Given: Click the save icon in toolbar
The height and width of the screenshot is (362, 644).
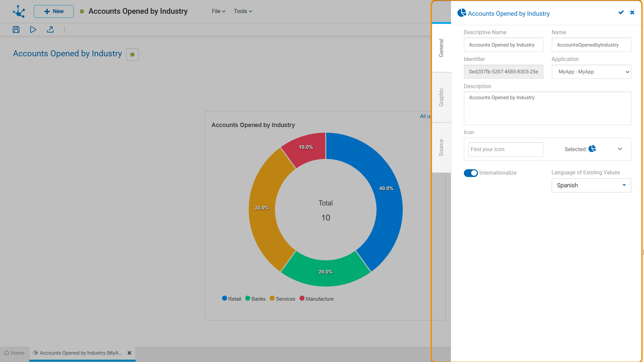Looking at the screenshot, I should coord(16,29).
